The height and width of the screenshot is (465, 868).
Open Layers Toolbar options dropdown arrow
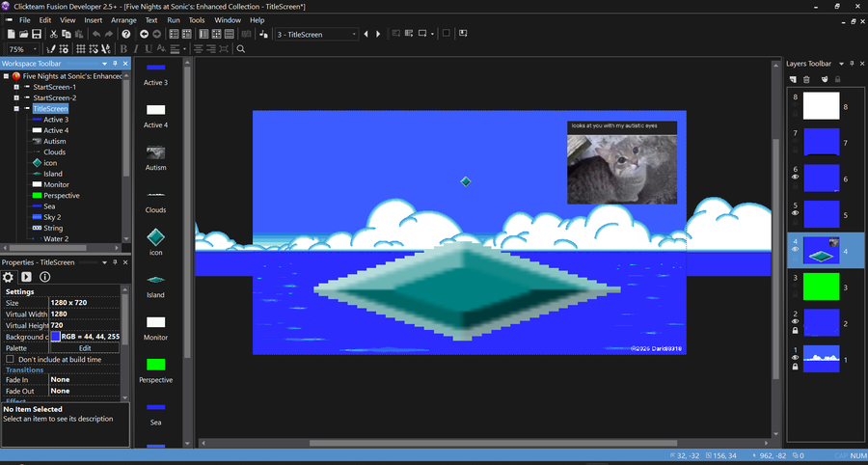click(x=841, y=64)
